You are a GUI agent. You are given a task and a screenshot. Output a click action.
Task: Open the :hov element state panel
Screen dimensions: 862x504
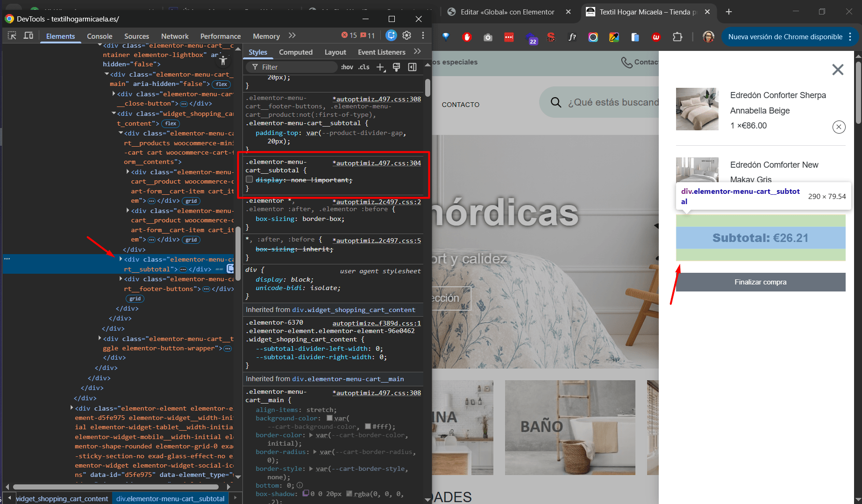[347, 67]
